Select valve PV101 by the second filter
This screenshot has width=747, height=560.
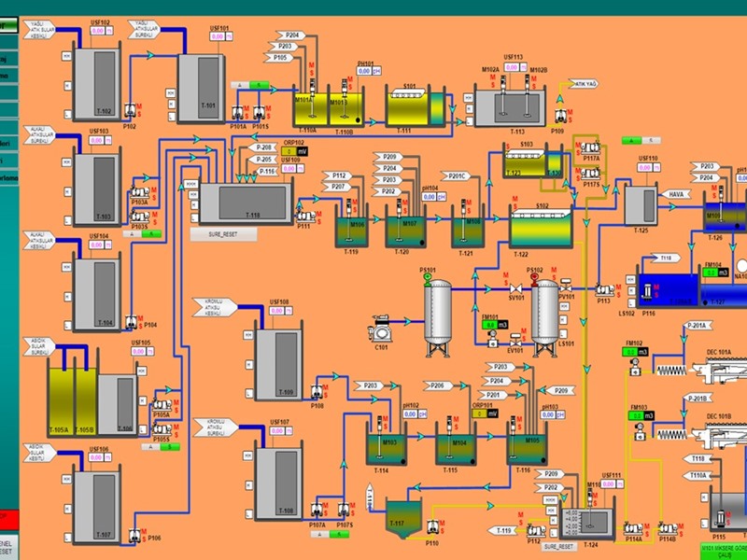click(x=566, y=286)
